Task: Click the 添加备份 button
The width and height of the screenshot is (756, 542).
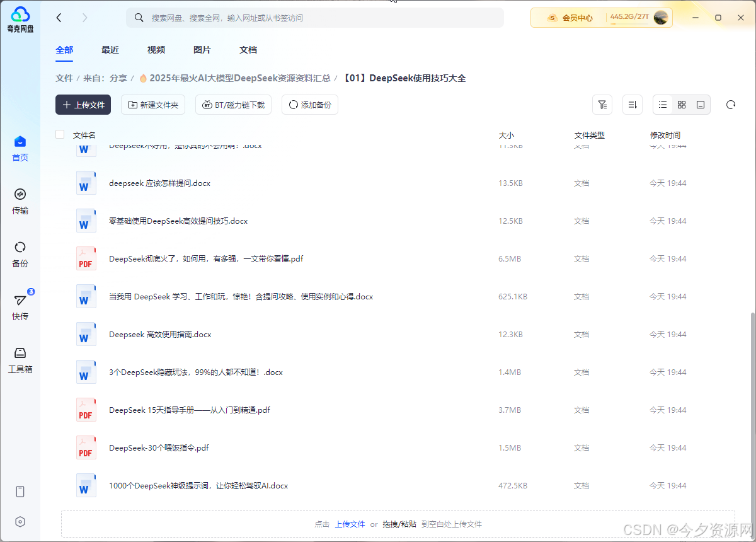Action: [310, 105]
